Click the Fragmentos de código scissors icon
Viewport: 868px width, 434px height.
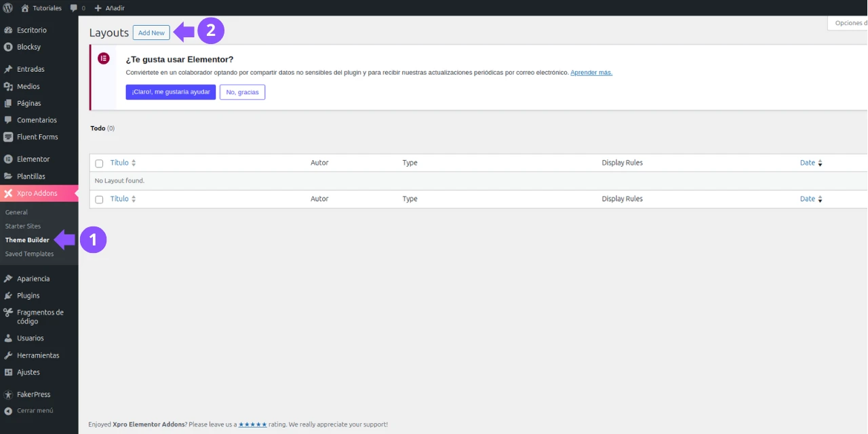(x=8, y=313)
